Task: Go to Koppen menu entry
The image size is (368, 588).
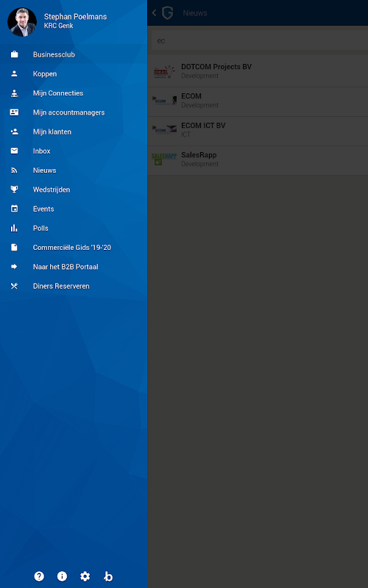Action: click(73, 74)
